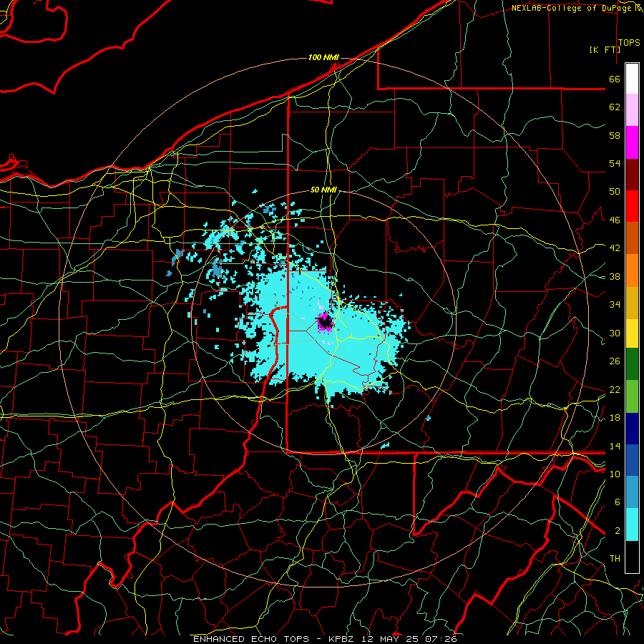Image resolution: width=644 pixels, height=644 pixels.
Task: Click the 18 legend value
Action: tap(615, 418)
